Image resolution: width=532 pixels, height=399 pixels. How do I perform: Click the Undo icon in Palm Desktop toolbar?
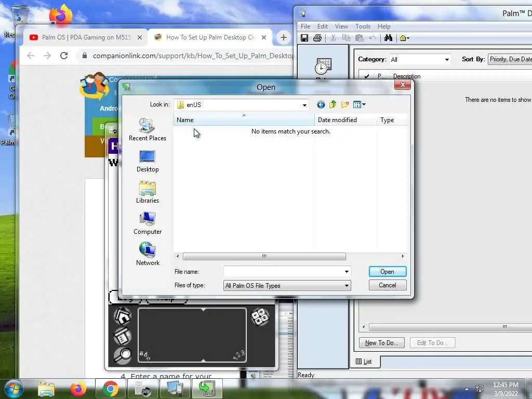pos(372,38)
